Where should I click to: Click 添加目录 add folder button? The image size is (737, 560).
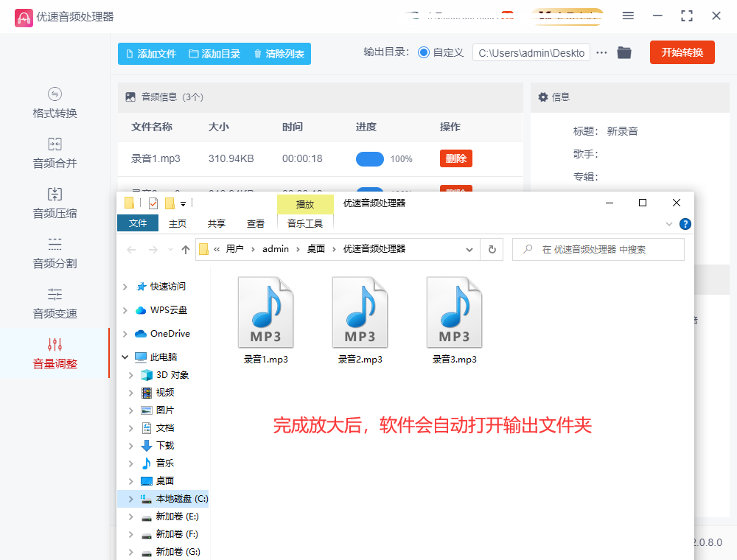pyautogui.click(x=214, y=54)
